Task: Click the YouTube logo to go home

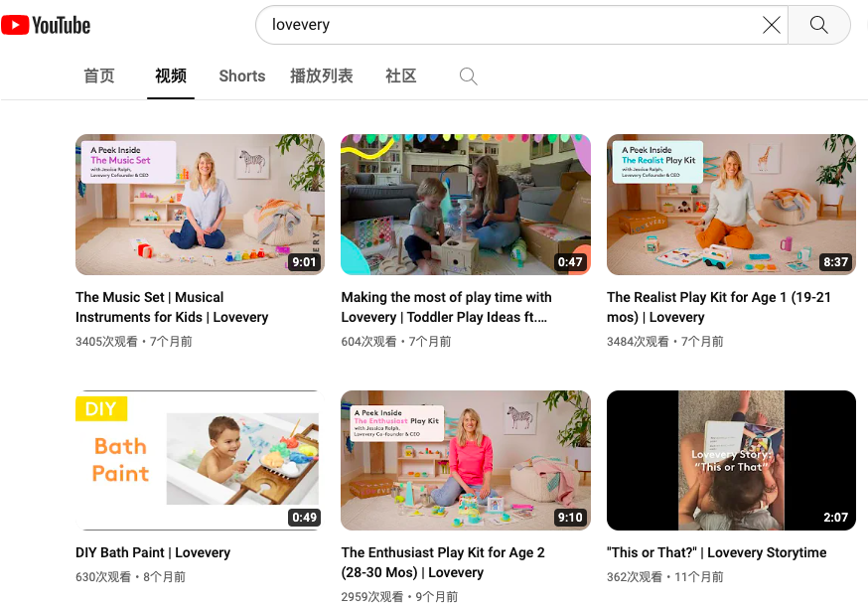Action: (46, 25)
